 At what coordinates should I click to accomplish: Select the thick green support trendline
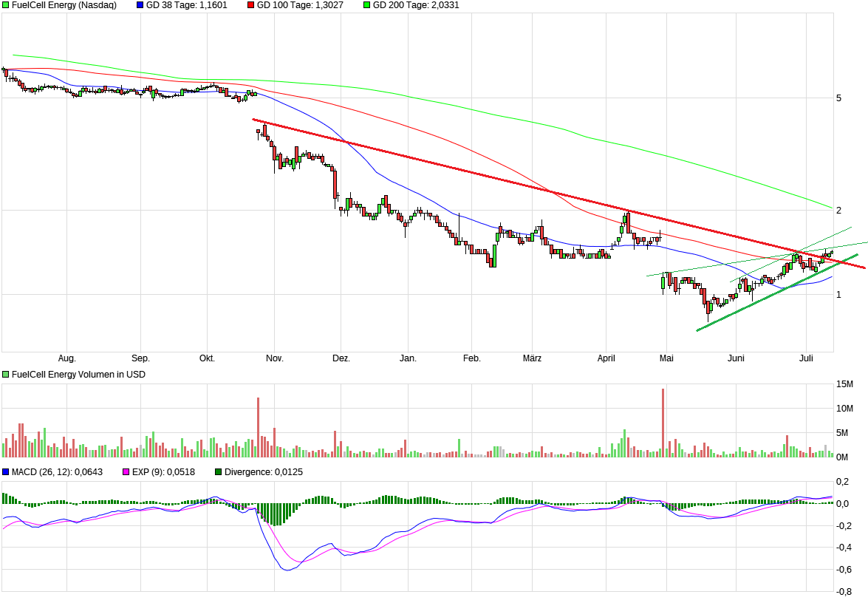click(761, 299)
